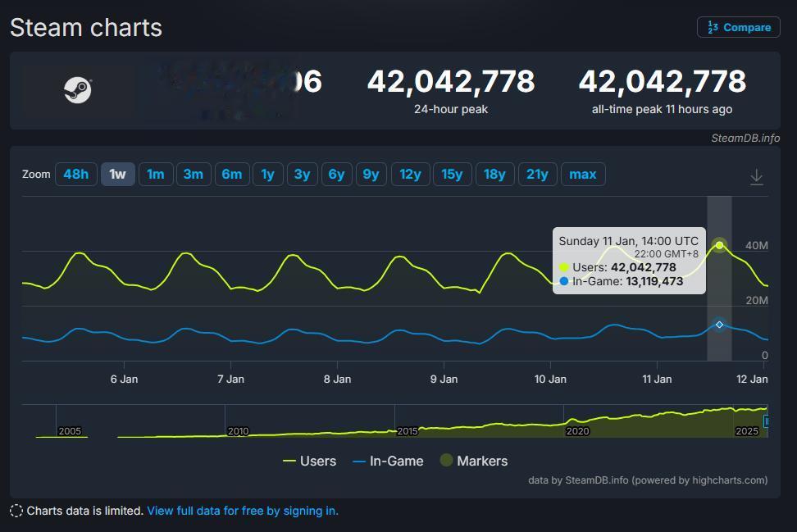
Task: Click the 20M y-axis label
Action: (756, 300)
